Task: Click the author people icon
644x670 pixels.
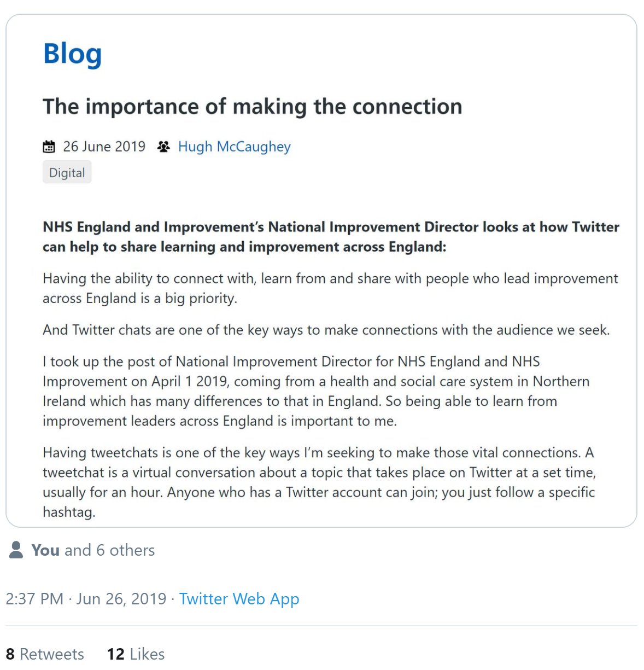Action: coord(163,147)
